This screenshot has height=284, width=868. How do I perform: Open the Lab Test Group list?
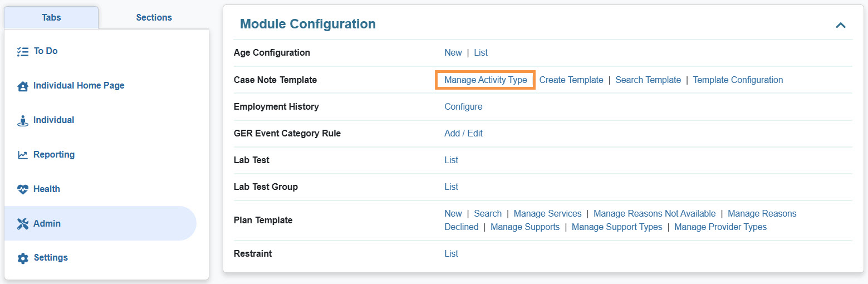(x=451, y=187)
